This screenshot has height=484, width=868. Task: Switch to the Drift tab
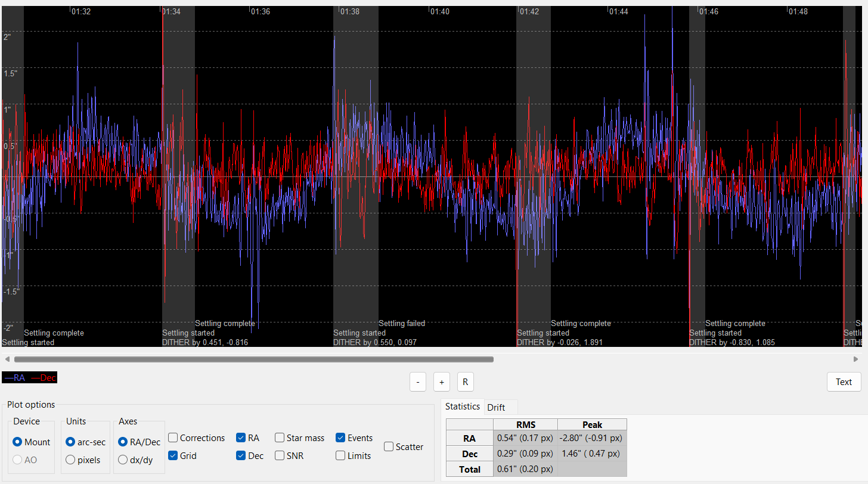coord(496,407)
